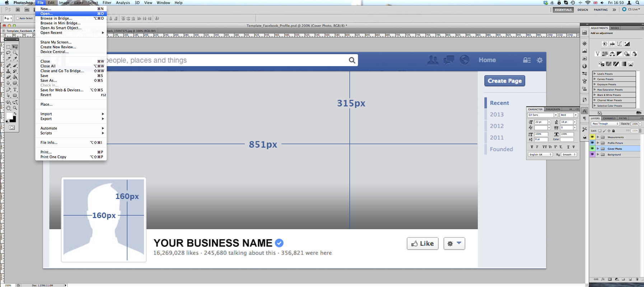Choose Open... from the File menu
This screenshot has width=644, height=287.
click(x=71, y=14)
